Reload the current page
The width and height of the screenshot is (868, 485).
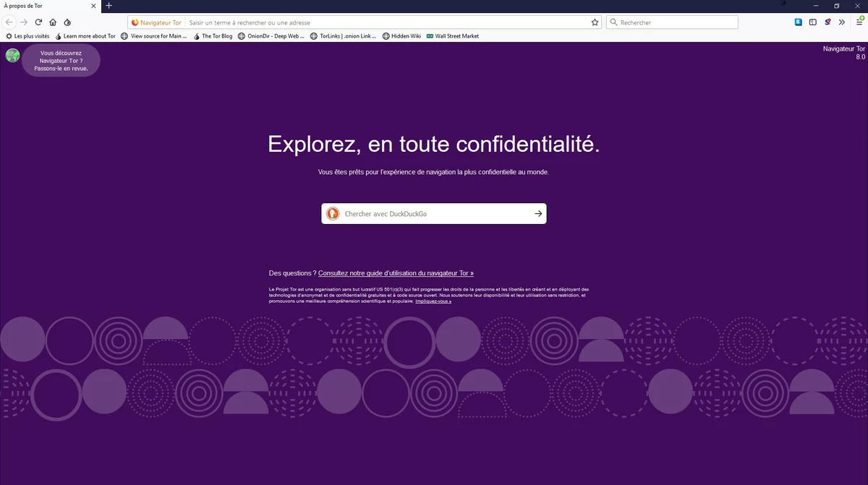38,22
